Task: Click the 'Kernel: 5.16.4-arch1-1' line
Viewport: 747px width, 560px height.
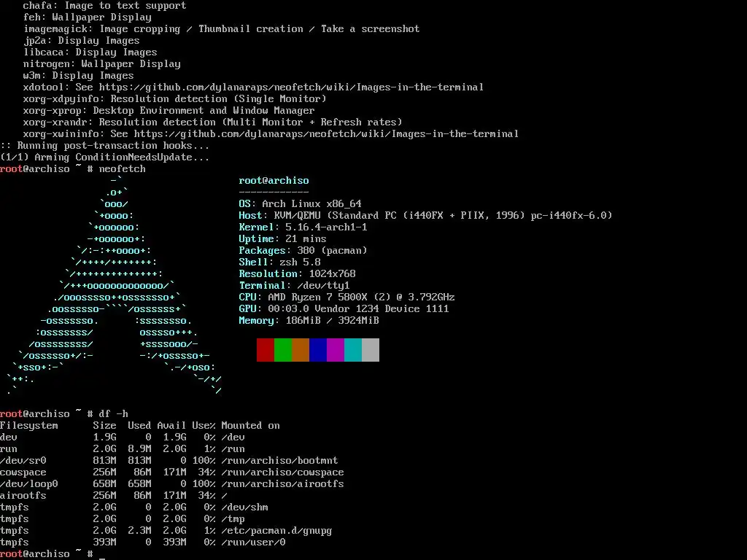Action: click(x=303, y=227)
